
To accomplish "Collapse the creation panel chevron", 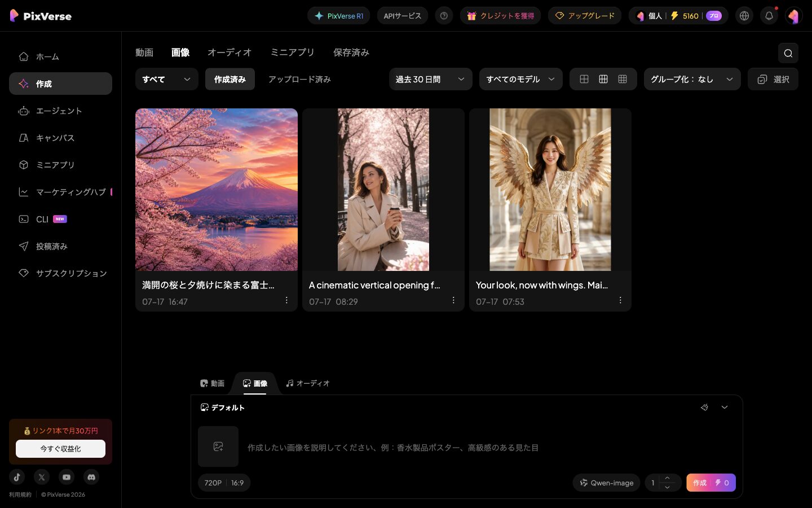I will click(x=725, y=407).
